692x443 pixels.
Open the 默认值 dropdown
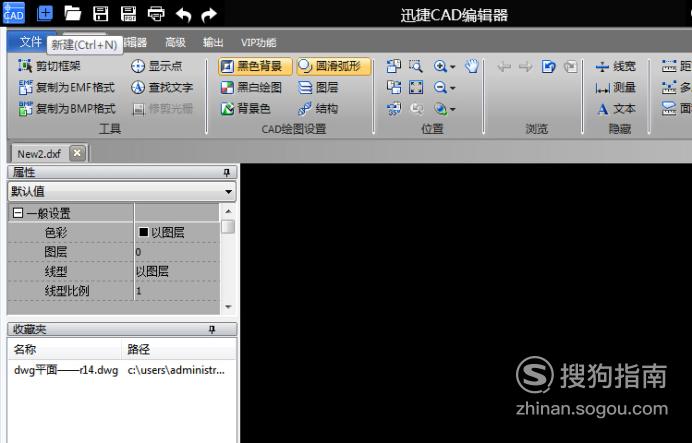pyautogui.click(x=122, y=191)
